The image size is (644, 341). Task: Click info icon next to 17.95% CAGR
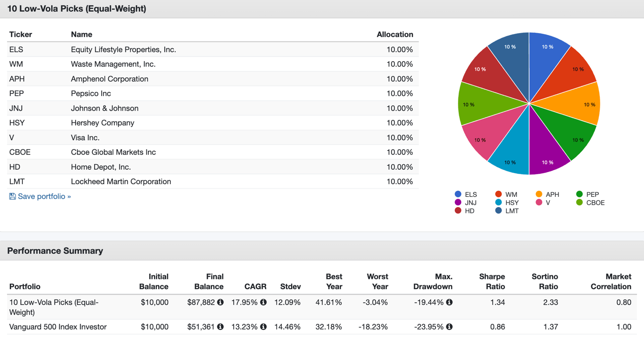click(263, 302)
